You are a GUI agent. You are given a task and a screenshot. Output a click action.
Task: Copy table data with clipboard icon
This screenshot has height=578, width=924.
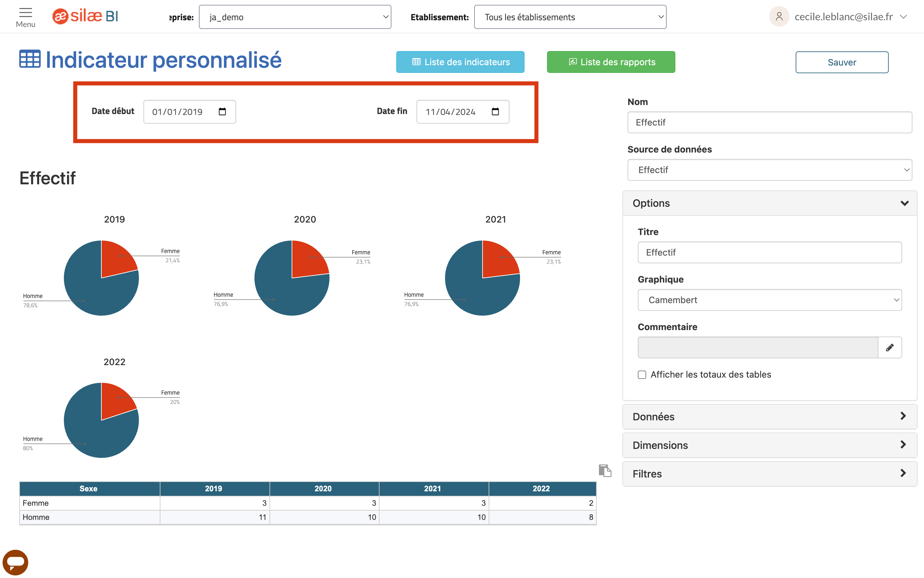click(x=605, y=470)
